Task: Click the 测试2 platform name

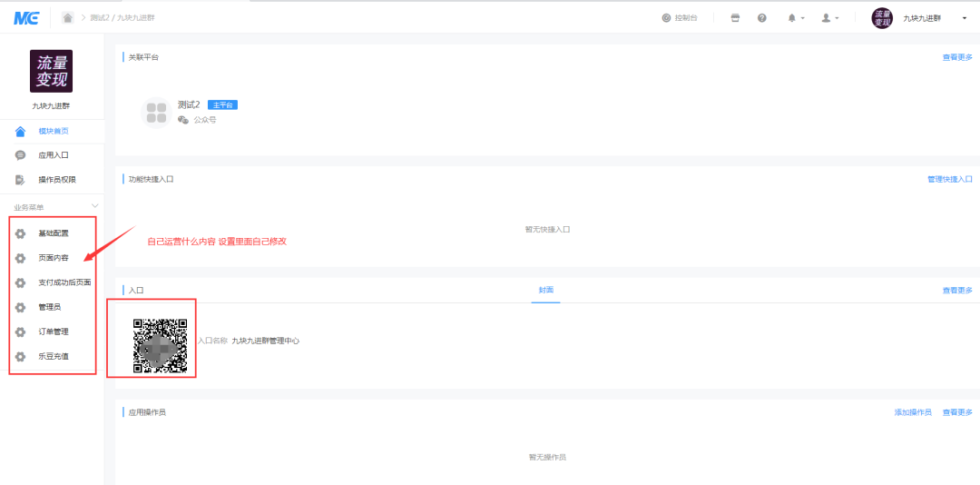Action: 189,104
